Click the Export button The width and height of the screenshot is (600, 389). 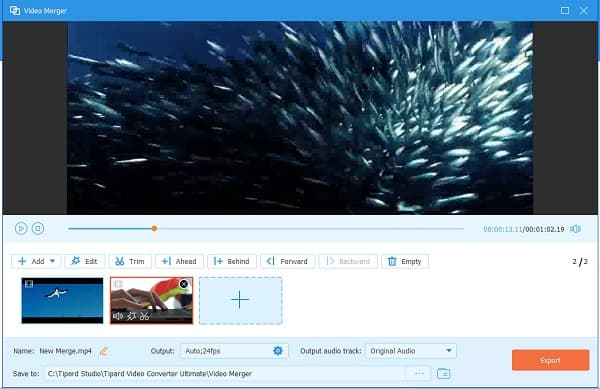coord(550,360)
